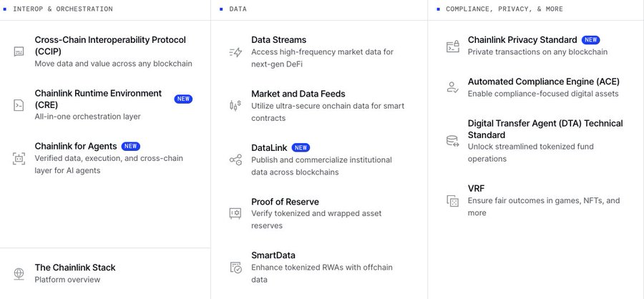Click the Chainlink for Agents robot icon
Image resolution: width=644 pixels, height=299 pixels.
[19, 158]
